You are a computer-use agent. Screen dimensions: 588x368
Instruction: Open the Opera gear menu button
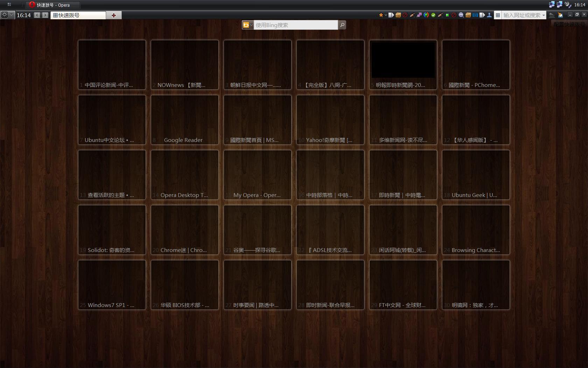click(x=5, y=15)
